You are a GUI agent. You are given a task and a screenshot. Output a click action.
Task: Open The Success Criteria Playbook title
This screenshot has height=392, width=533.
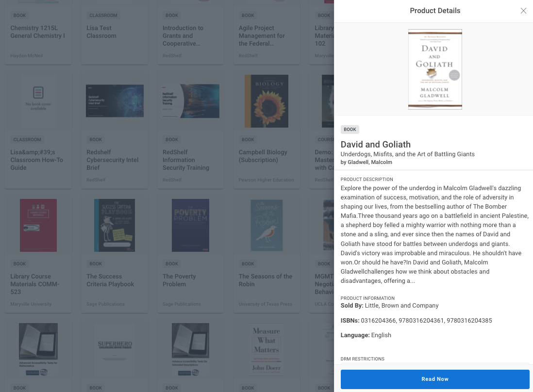click(110, 280)
